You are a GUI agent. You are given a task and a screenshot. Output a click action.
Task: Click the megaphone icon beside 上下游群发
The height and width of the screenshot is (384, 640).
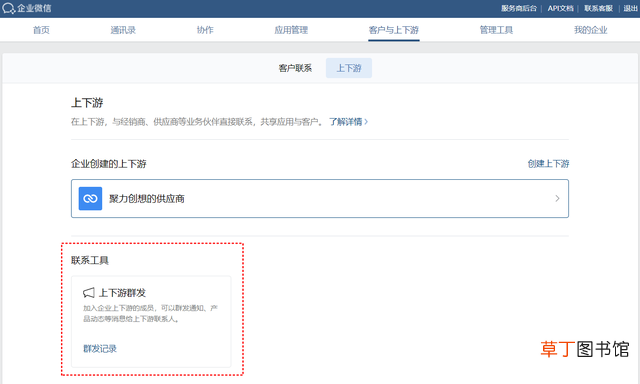[89, 293]
